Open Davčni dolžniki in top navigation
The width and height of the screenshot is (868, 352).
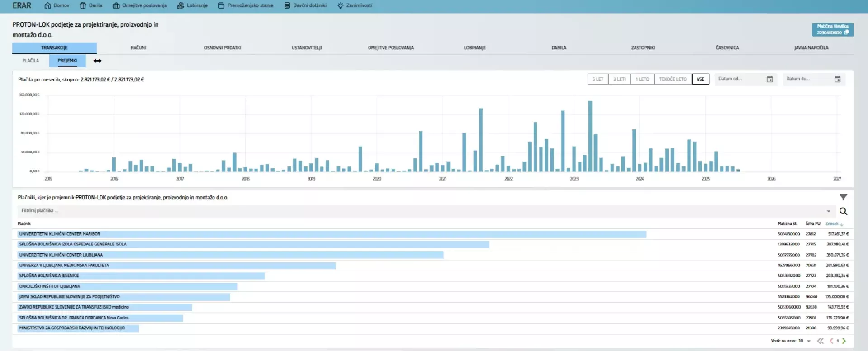coord(305,5)
